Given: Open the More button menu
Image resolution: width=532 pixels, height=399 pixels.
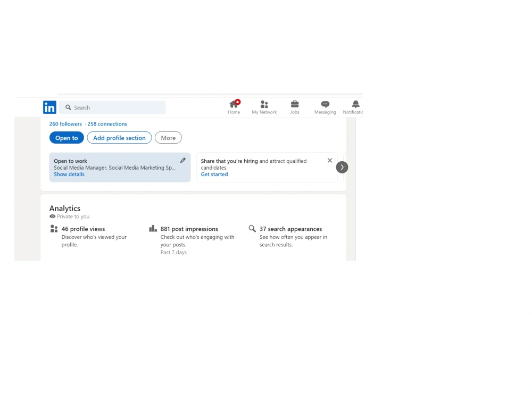Looking at the screenshot, I should coord(168,138).
